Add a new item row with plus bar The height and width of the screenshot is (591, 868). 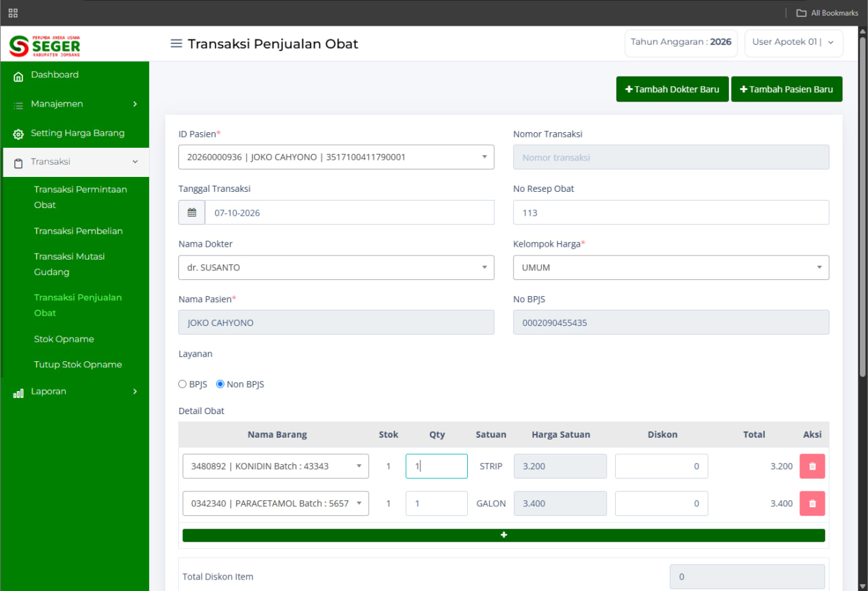(x=504, y=535)
